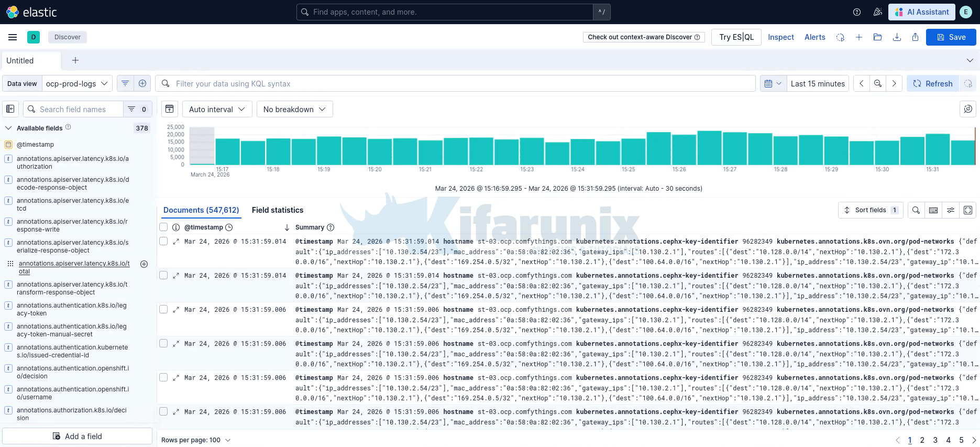This screenshot has height=447, width=980.
Task: Share the session using the share icon
Action: [916, 37]
